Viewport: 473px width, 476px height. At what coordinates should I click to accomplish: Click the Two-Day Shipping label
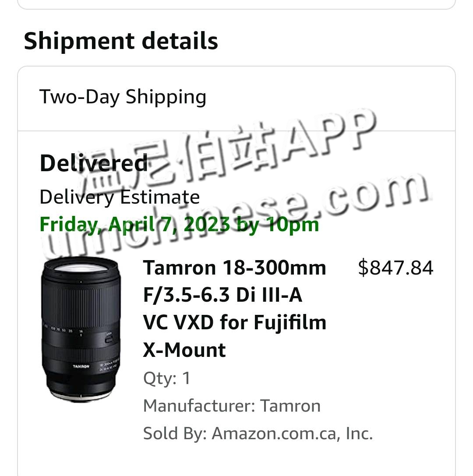123,97
